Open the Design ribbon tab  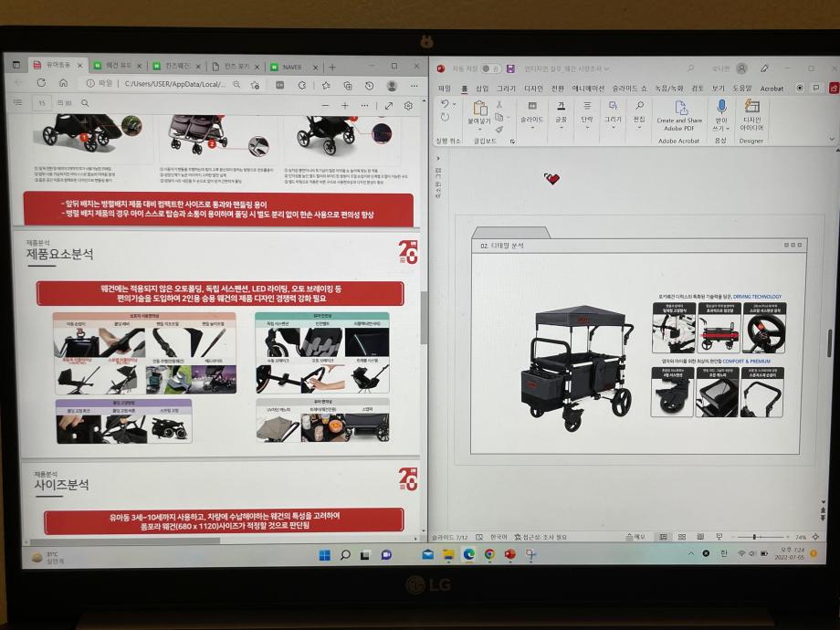(533, 89)
